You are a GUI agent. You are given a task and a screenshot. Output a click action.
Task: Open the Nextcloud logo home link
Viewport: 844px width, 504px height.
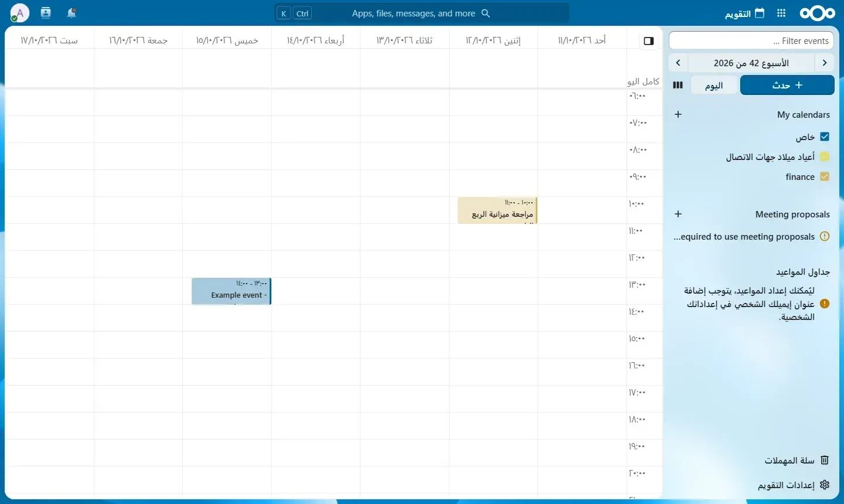[x=818, y=13]
